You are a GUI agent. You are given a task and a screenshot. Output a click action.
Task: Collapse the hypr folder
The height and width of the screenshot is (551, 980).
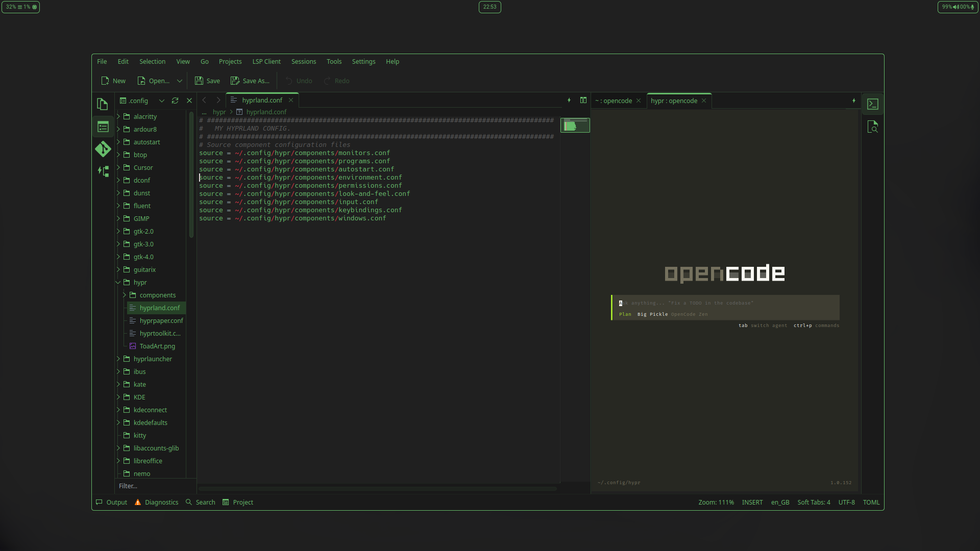[118, 282]
